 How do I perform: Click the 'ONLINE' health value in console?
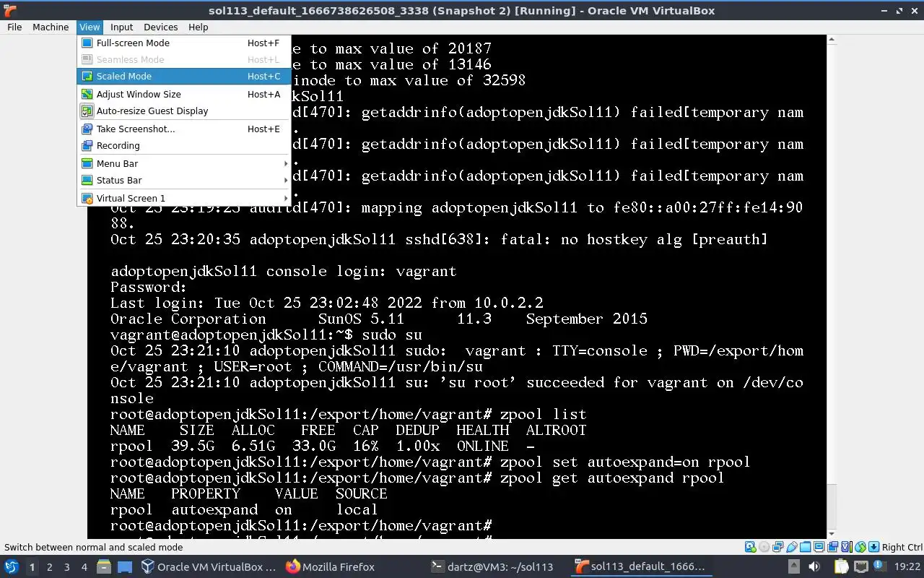482,446
